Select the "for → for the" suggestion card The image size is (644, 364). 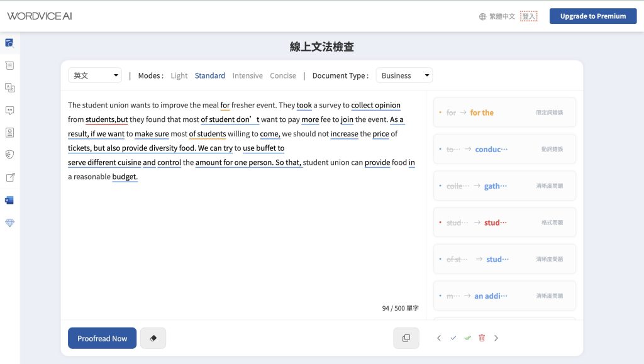504,113
